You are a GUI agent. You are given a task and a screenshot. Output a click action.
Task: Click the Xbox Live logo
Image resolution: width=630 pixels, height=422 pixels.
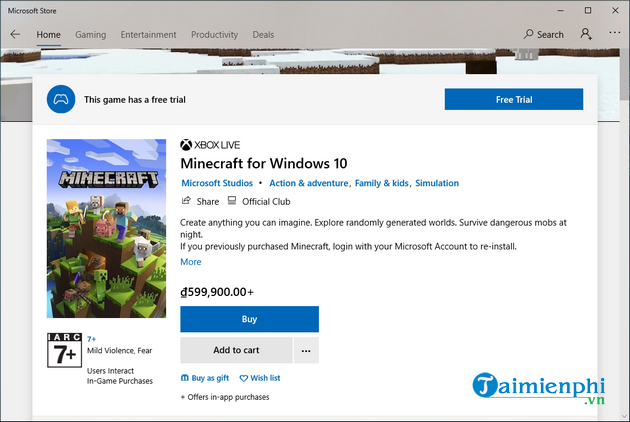click(210, 145)
